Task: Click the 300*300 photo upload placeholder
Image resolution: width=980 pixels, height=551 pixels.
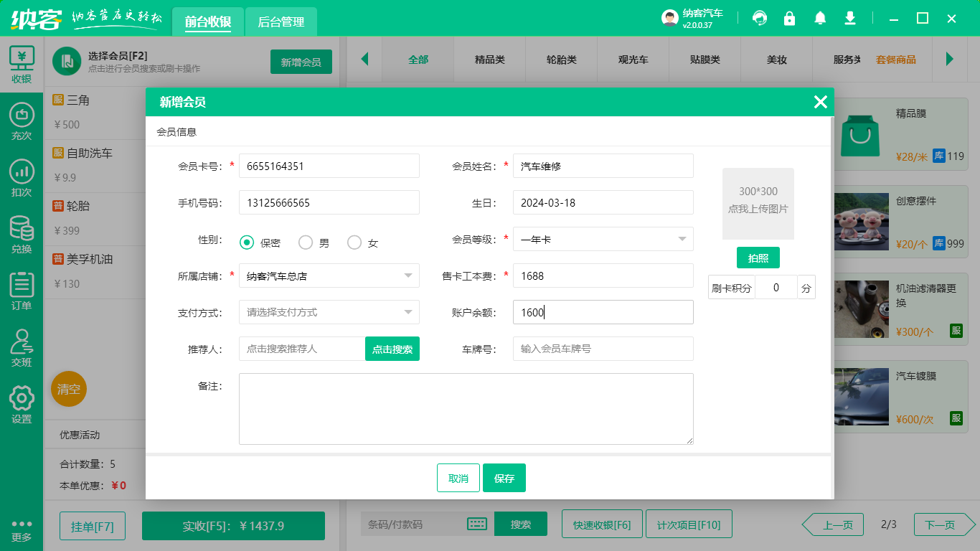Action: coord(758,204)
